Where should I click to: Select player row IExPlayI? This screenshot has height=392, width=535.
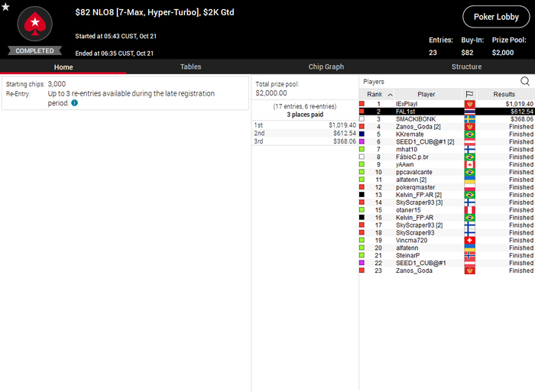[446, 104]
